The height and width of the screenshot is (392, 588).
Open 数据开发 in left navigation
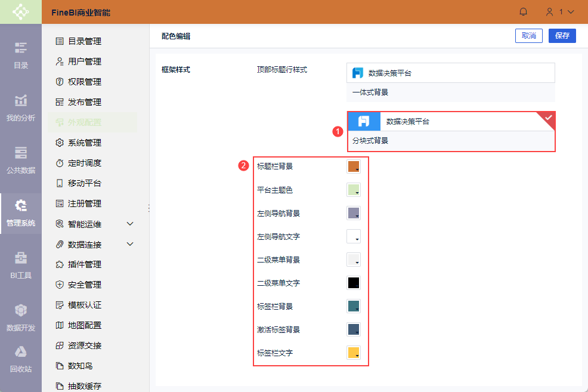click(x=21, y=319)
